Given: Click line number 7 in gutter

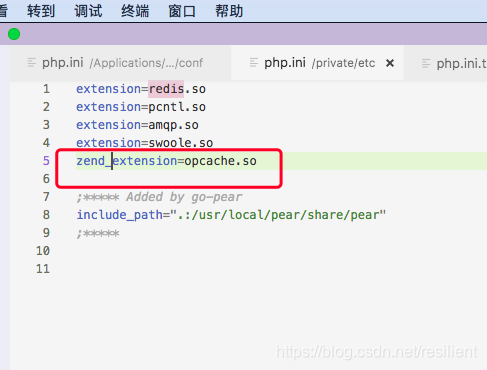Looking at the screenshot, I should pyautogui.click(x=46, y=197).
